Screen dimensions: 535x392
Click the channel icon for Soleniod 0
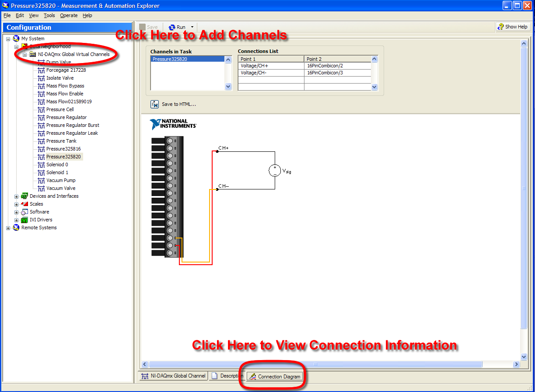41,164
